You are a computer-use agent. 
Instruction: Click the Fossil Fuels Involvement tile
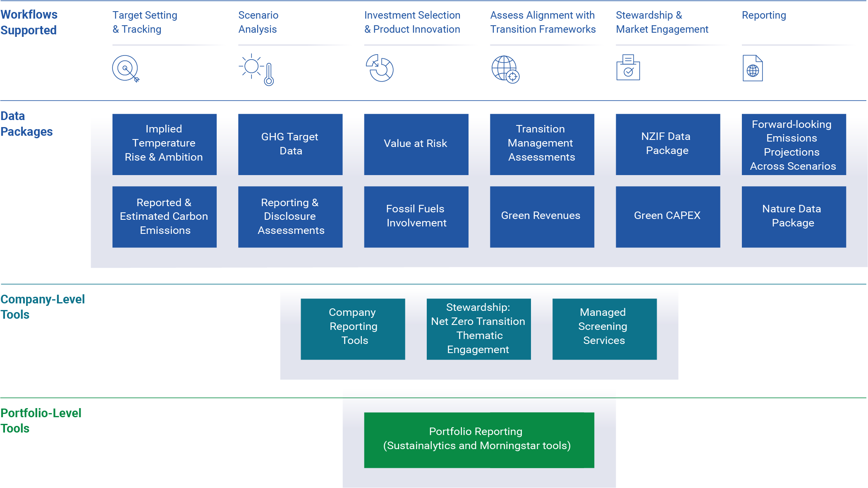416,216
